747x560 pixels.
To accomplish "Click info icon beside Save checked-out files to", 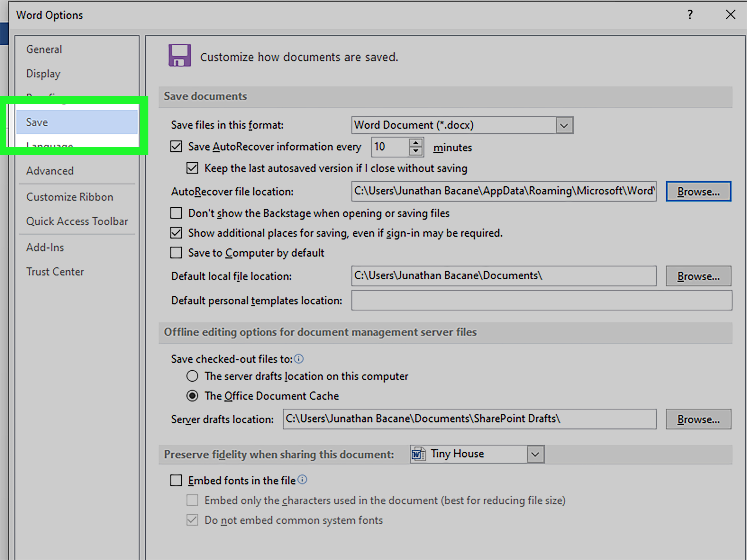I will pyautogui.click(x=299, y=359).
